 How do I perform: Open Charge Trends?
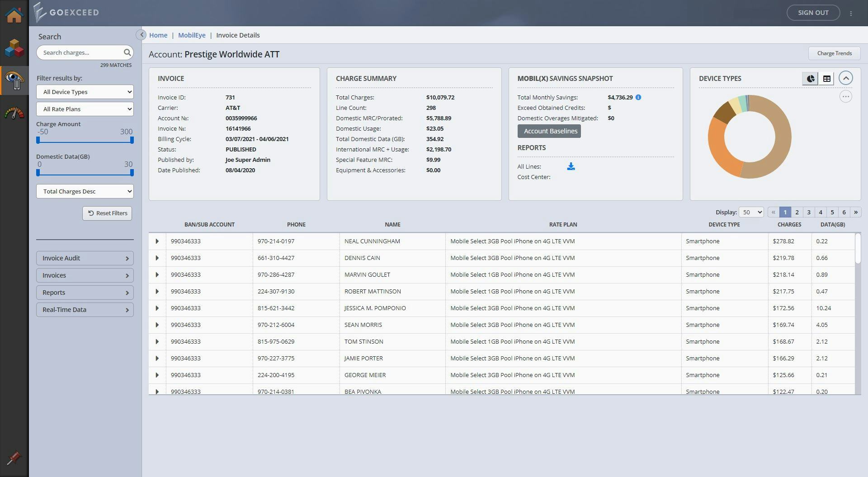(x=834, y=53)
